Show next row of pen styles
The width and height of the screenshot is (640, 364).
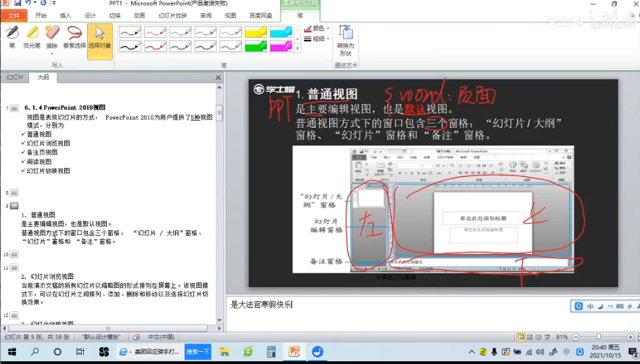point(297,39)
